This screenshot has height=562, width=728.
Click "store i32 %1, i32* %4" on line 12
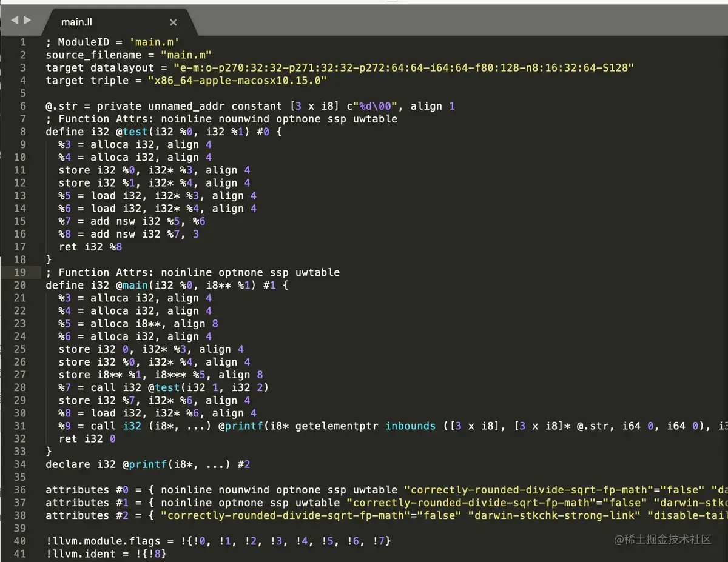pyautogui.click(x=154, y=183)
